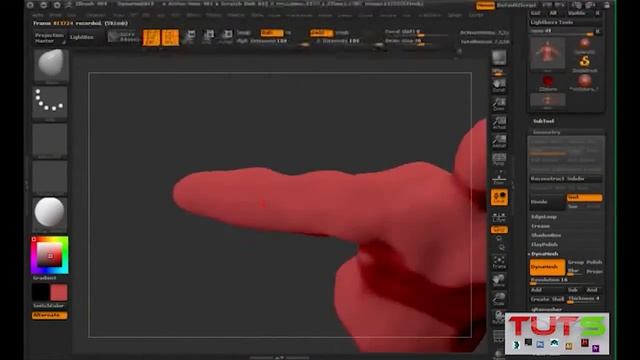Expand the ShadowBox subsection

546,236
